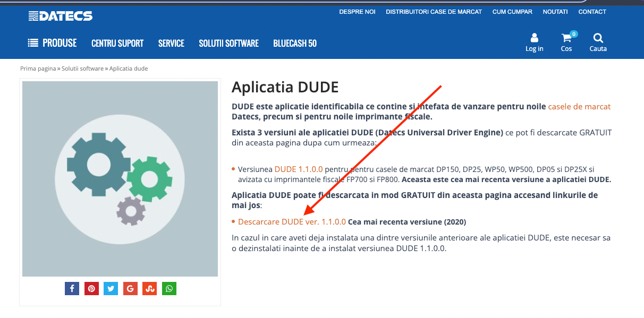This screenshot has height=318, width=644.
Task: Click DUDE 1.1.0.0 version link
Action: [x=299, y=169]
